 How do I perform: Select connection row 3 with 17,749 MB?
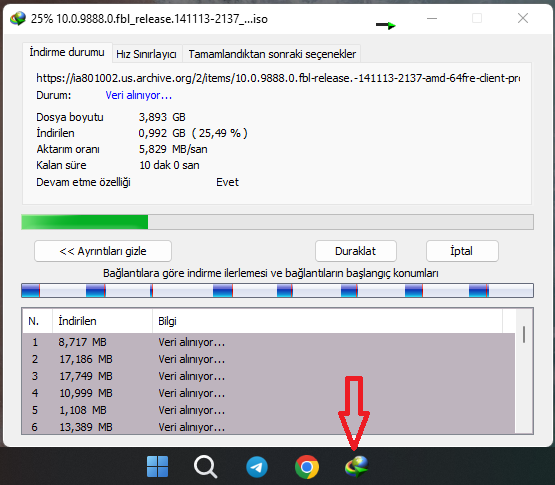click(269, 376)
